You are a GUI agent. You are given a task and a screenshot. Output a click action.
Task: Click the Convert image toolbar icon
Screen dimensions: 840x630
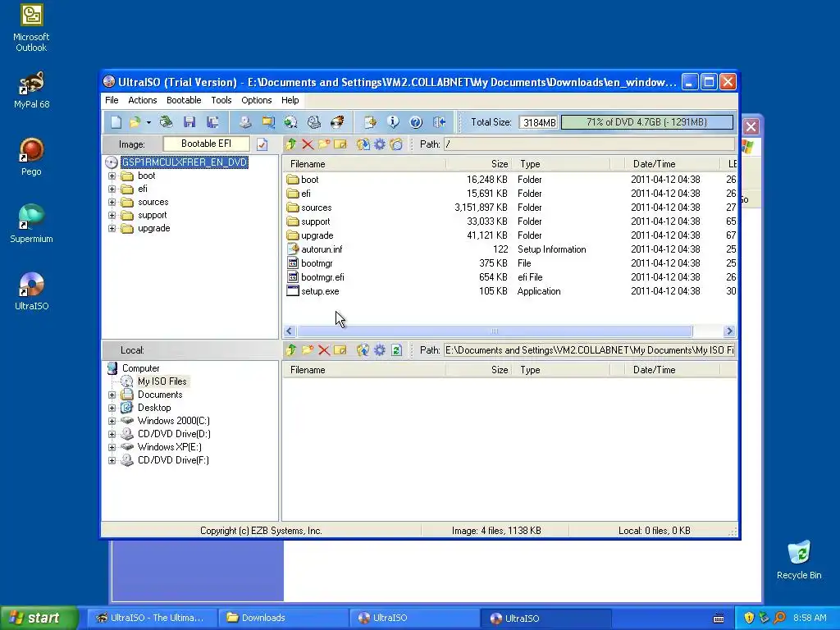tap(268, 122)
